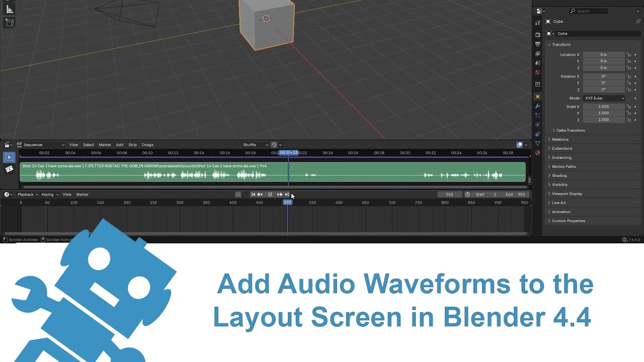Open the sequencer Select menu
The height and width of the screenshot is (362, 644).
coord(88,145)
